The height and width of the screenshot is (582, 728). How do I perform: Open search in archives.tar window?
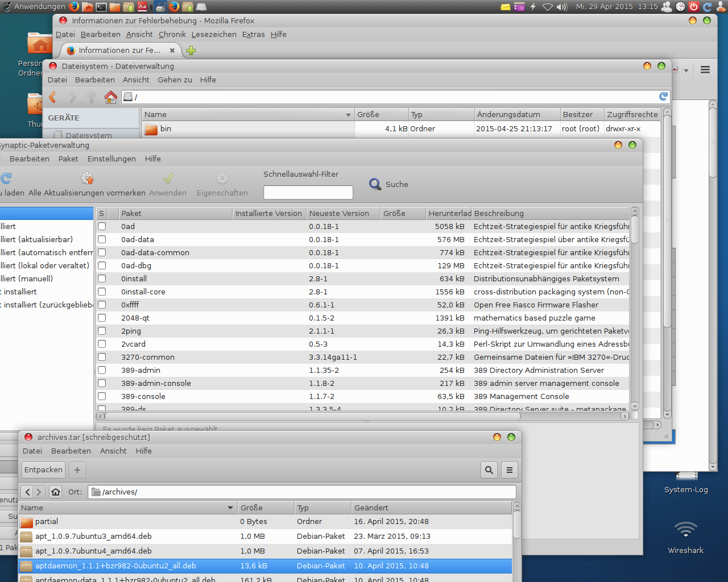(x=489, y=470)
